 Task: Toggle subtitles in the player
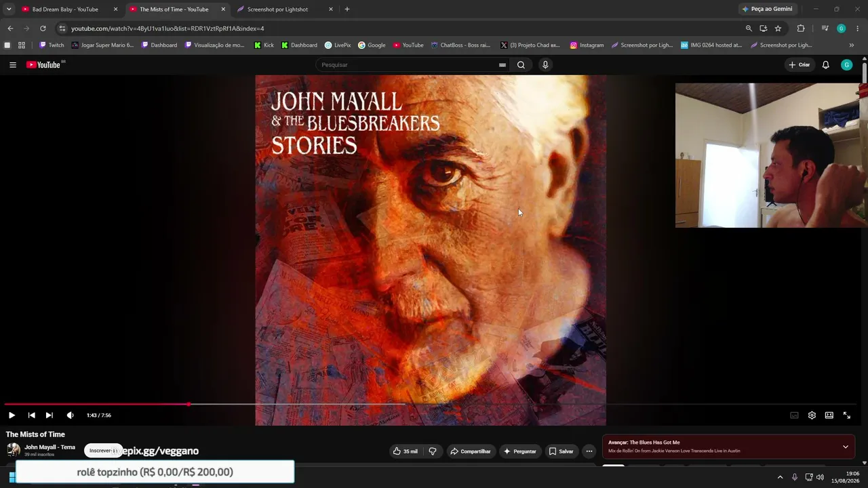pos(794,415)
